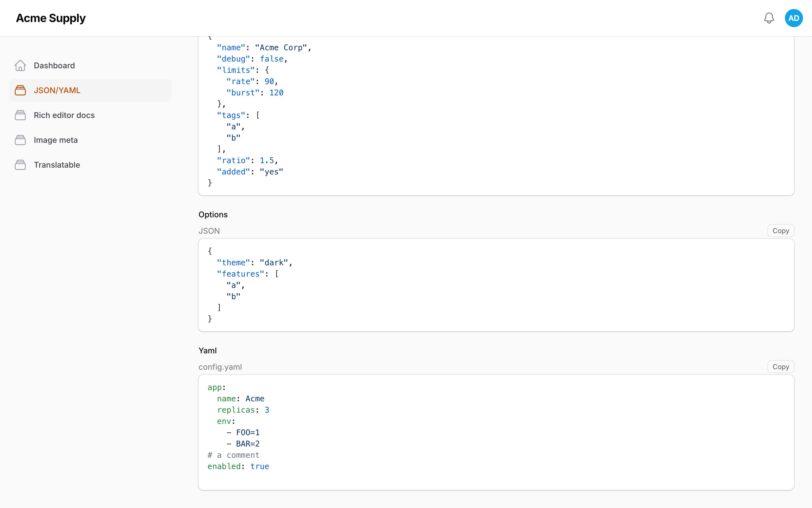Click the Dashboard home icon
This screenshot has height=508, width=812.
pyautogui.click(x=20, y=65)
